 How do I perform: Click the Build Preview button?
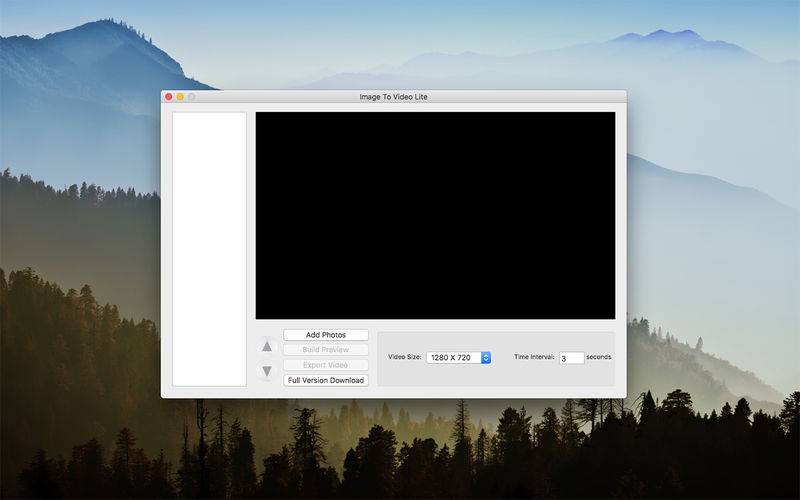click(x=326, y=350)
